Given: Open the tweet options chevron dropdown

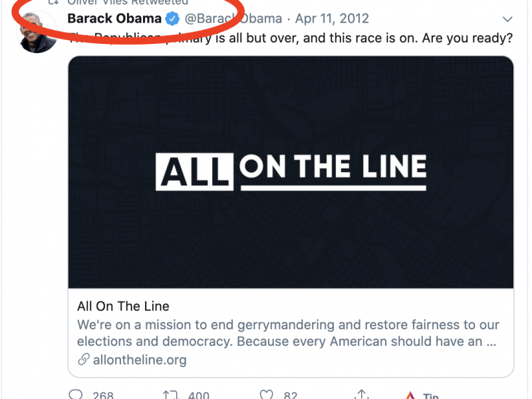Looking at the screenshot, I should (x=507, y=19).
